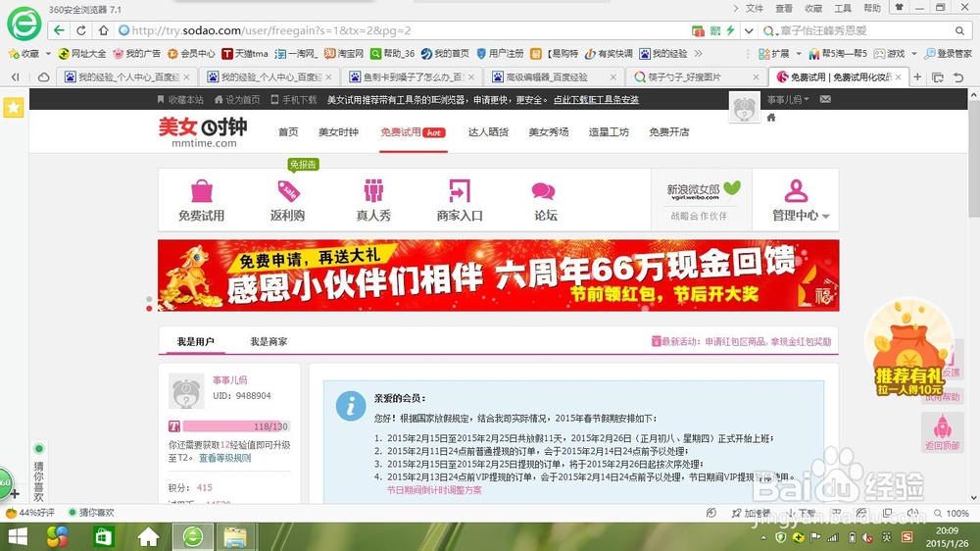980x551 pixels.
Task: Go to 首页 in site navigation
Action: coord(288,132)
